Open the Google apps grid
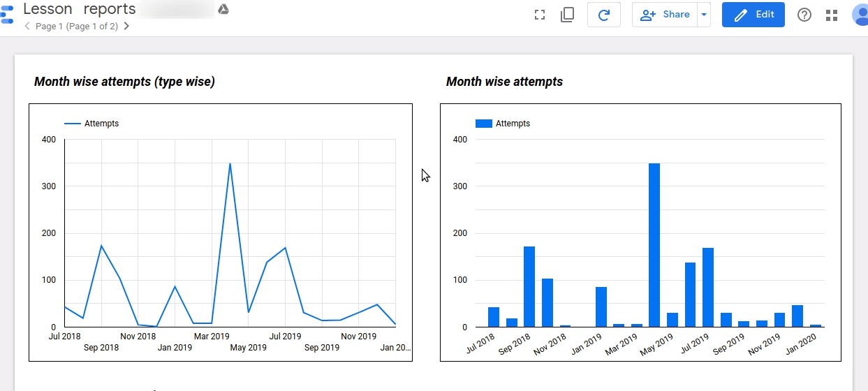This screenshot has width=868, height=391. click(831, 15)
